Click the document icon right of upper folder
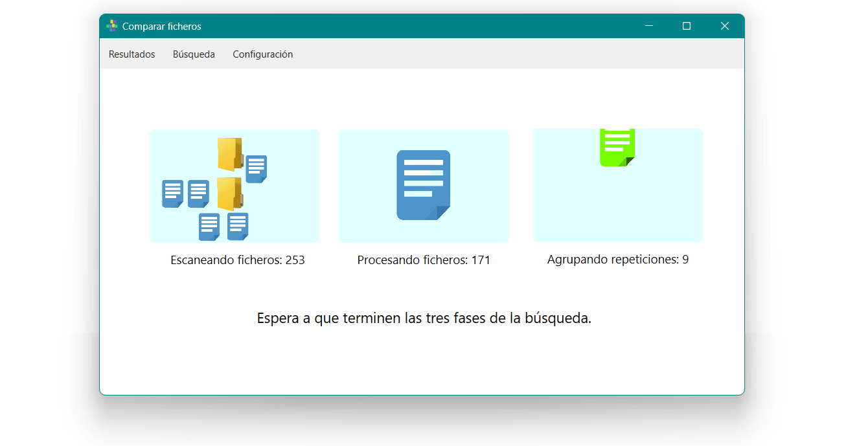 coord(256,169)
